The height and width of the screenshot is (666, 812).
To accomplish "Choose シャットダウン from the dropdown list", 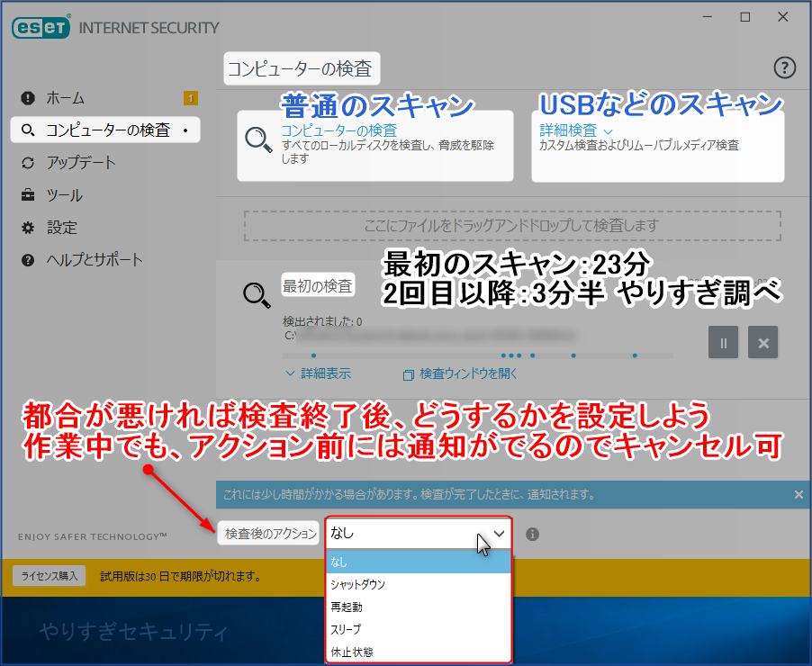I will [x=419, y=585].
